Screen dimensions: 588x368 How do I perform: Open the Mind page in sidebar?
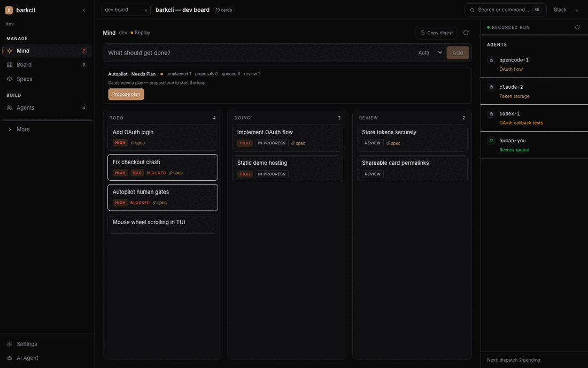[x=47, y=51]
